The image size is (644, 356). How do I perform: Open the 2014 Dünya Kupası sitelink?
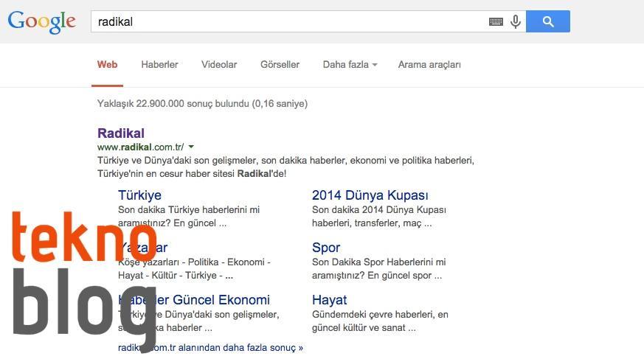click(370, 195)
